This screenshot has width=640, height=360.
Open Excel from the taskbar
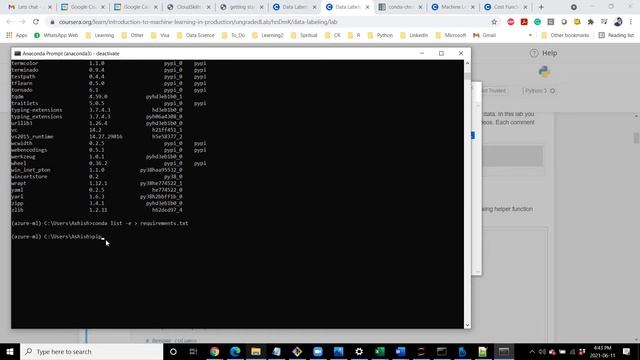coord(380,351)
